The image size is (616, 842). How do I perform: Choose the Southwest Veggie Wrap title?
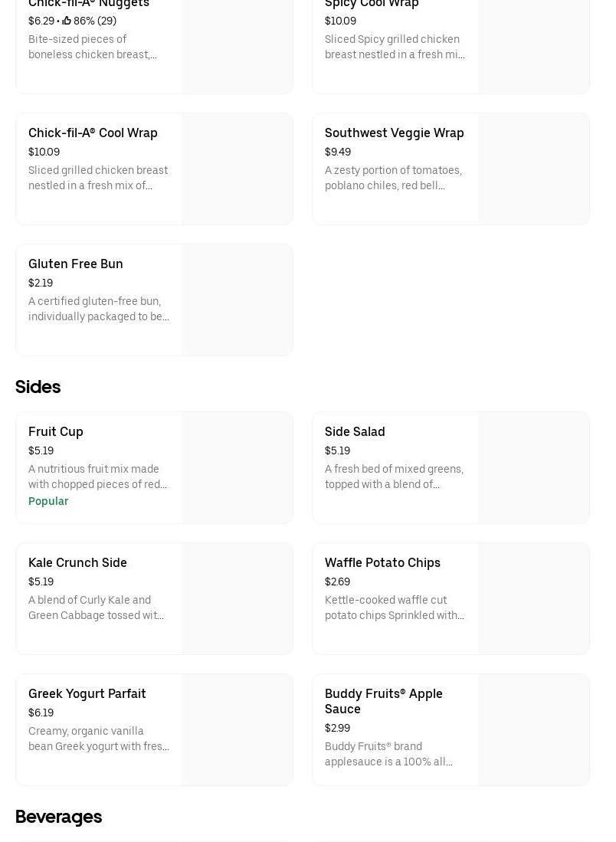tap(394, 133)
